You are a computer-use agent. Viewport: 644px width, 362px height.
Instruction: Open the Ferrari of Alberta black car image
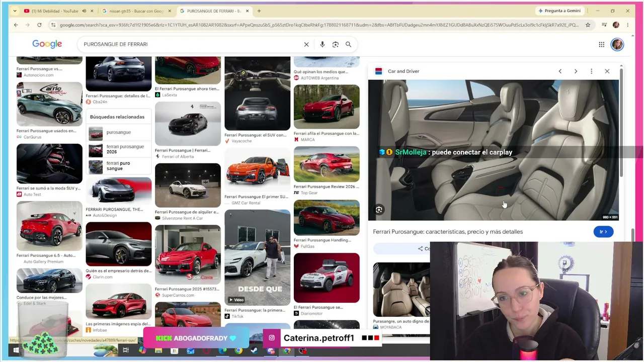(188, 124)
